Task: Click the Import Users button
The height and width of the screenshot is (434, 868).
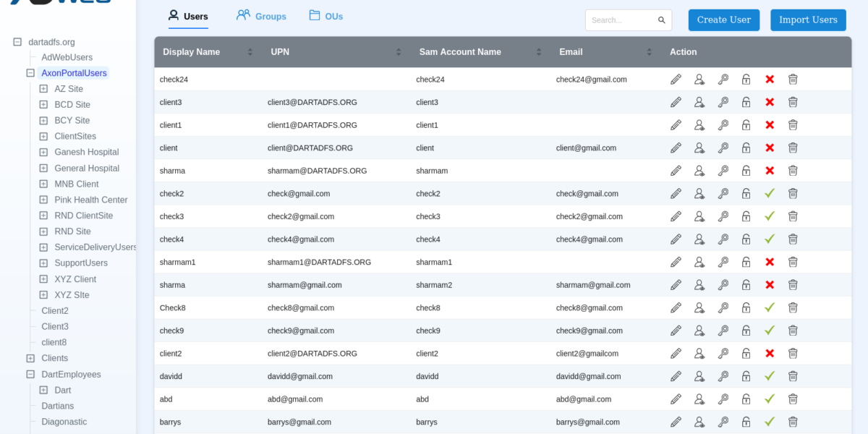Action: coord(808,20)
